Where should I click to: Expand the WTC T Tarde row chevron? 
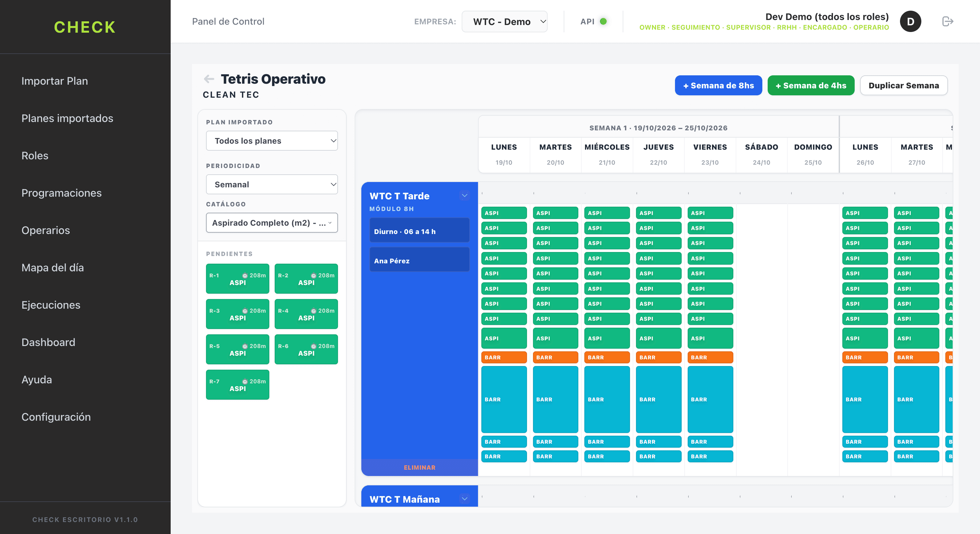coord(465,195)
